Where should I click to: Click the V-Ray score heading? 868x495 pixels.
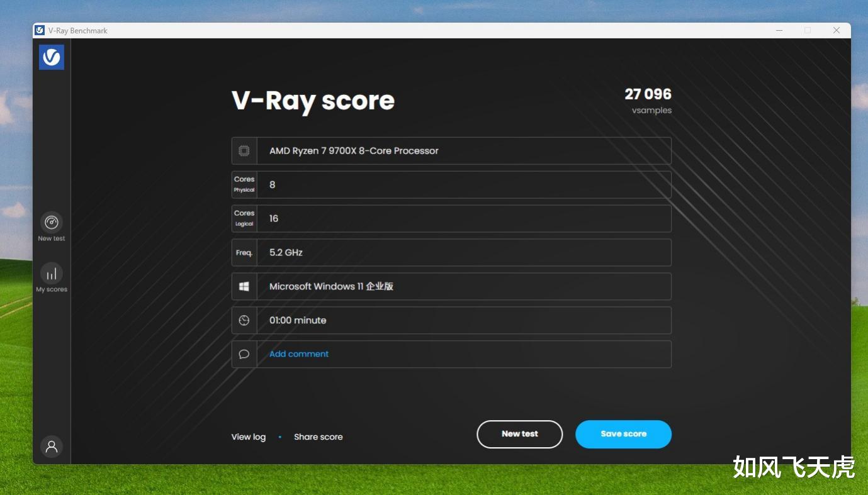tap(313, 101)
